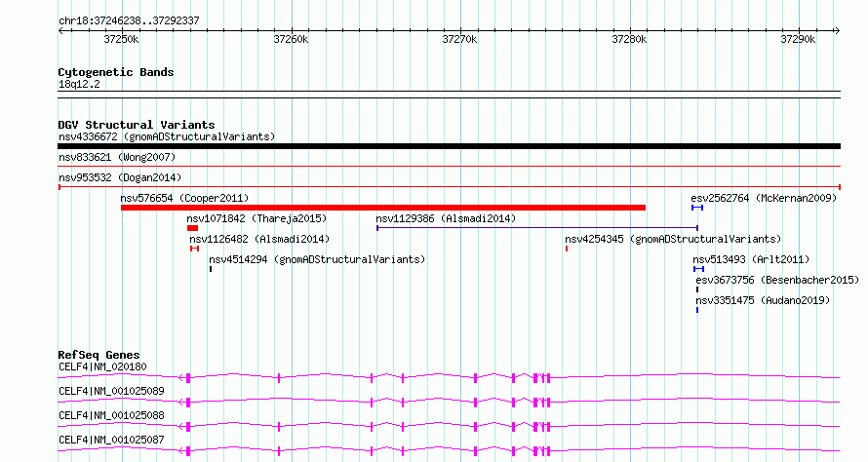
Task: Click the chr18:37246238..37292337 coordinate label
Action: 129,21
